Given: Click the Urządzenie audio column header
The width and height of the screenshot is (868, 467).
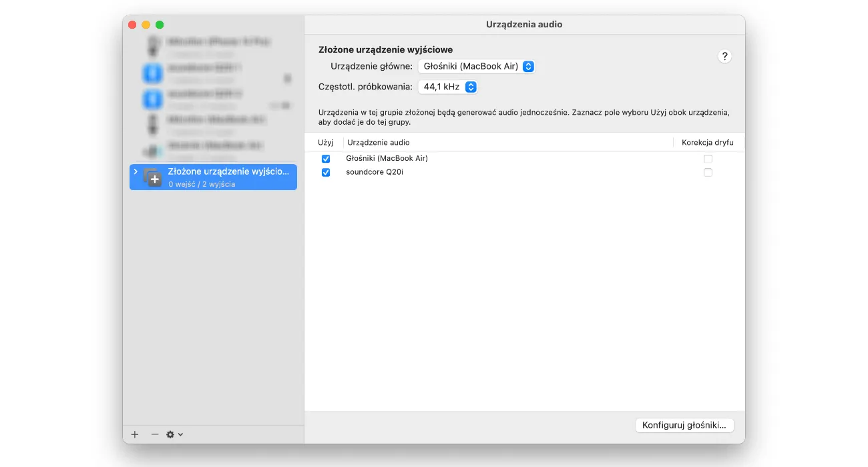Looking at the screenshot, I should point(379,143).
